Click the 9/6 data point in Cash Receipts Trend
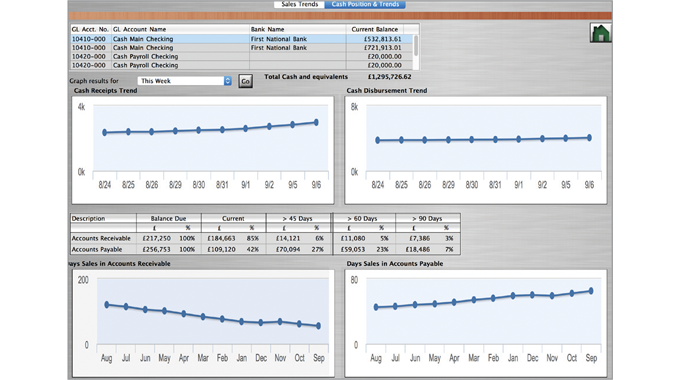680x380 pixels. pos(316,122)
